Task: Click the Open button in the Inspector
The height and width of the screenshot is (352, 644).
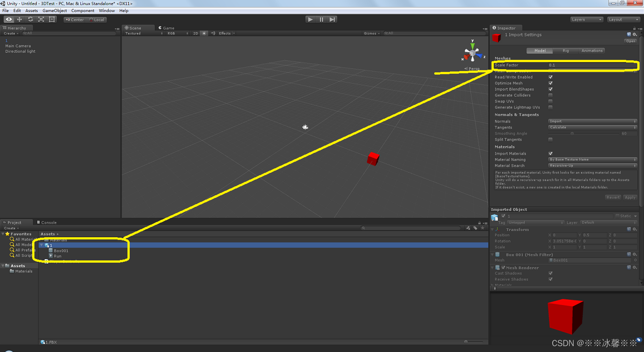Action: 631,41
